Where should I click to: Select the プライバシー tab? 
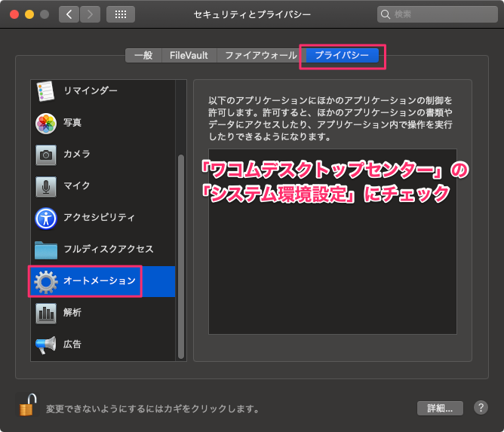point(342,55)
